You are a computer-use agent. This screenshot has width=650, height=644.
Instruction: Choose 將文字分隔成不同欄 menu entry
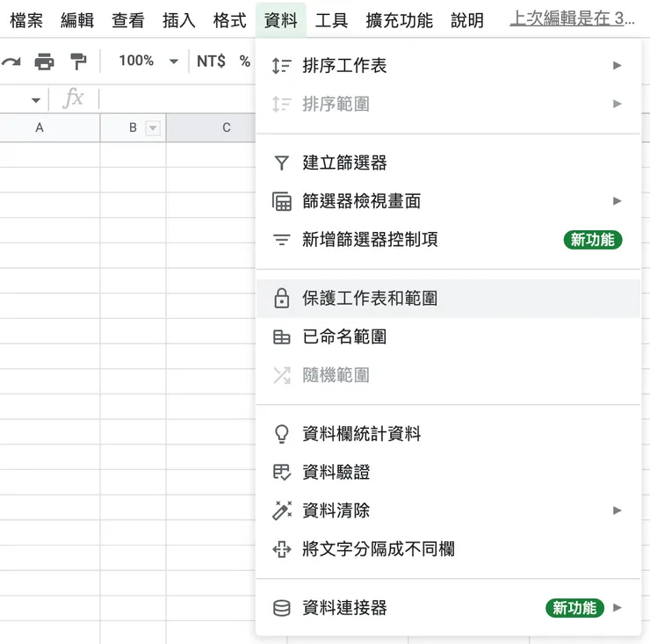[x=448, y=549]
